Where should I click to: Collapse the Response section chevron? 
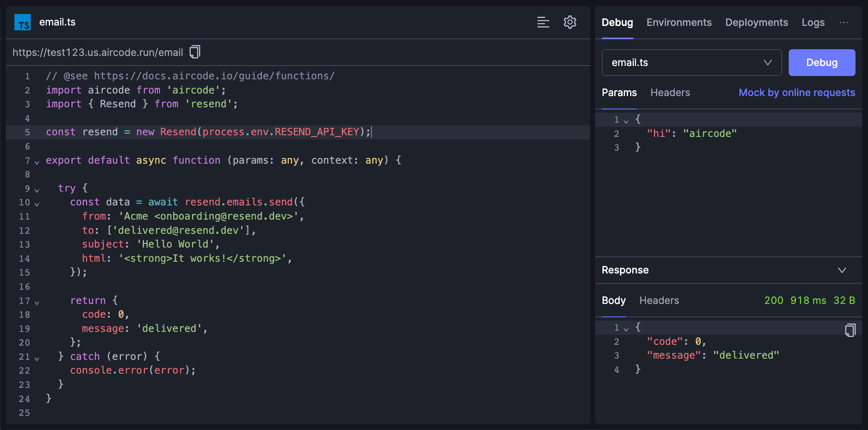(x=842, y=270)
